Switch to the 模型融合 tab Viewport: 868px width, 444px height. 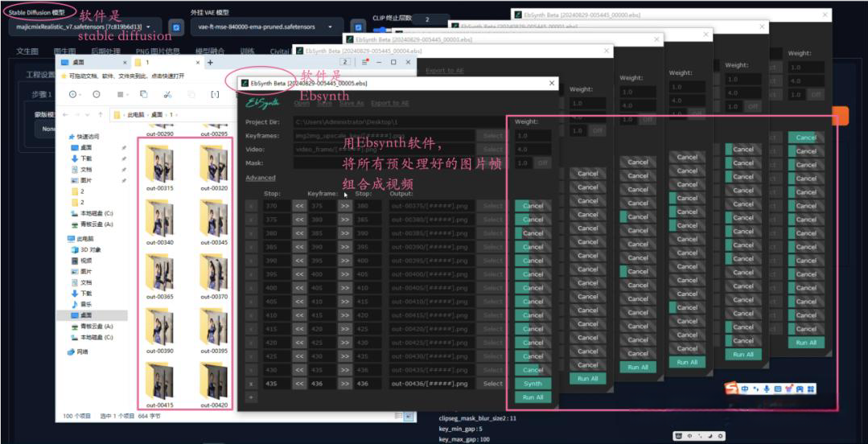click(x=210, y=51)
